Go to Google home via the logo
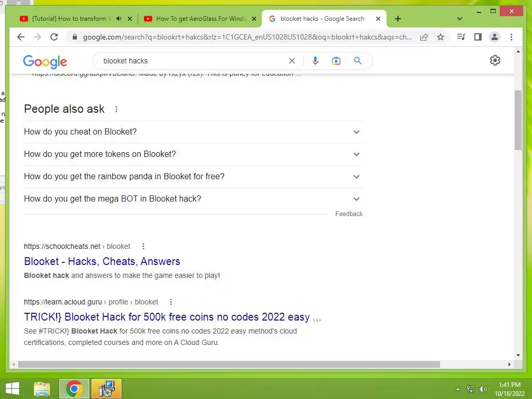 point(45,61)
